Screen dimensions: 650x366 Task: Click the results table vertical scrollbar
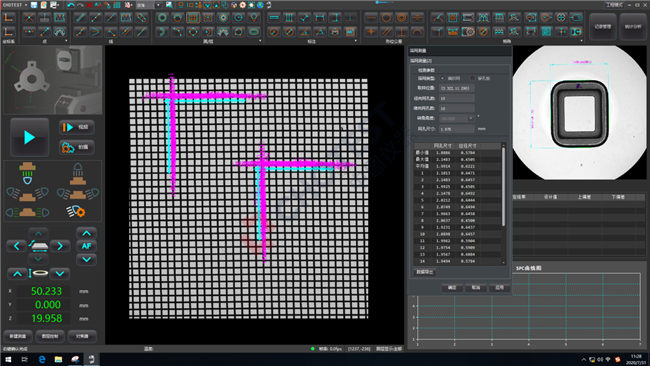(x=504, y=187)
